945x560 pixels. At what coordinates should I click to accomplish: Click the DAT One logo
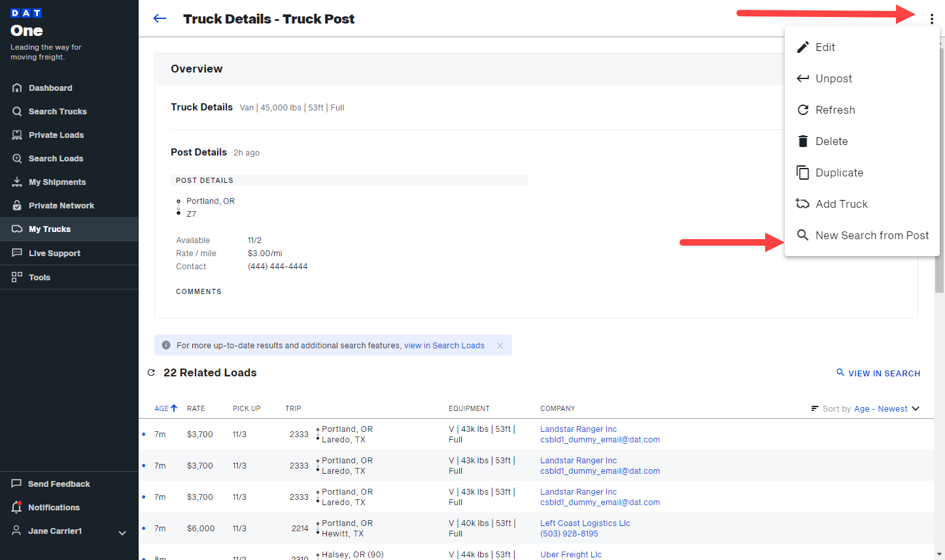tap(26, 21)
